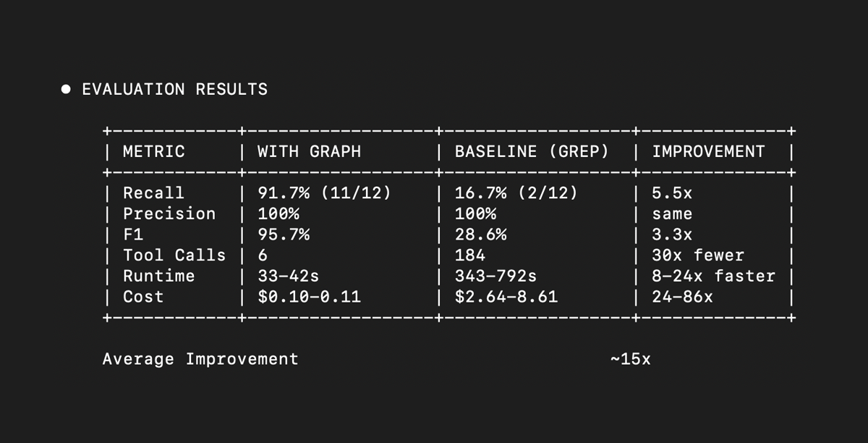The width and height of the screenshot is (868, 443).
Task: Select the 184 baseline tool calls value
Action: click(470, 256)
